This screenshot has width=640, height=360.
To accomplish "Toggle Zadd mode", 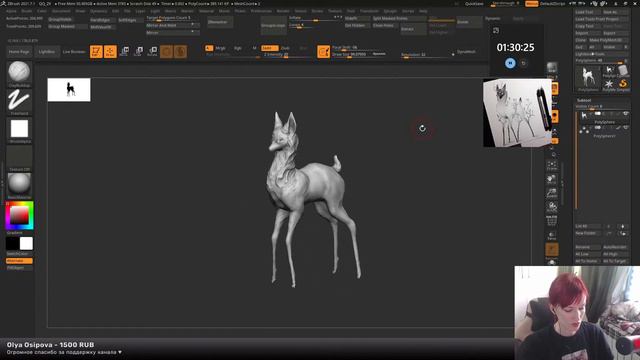I will click(269, 48).
